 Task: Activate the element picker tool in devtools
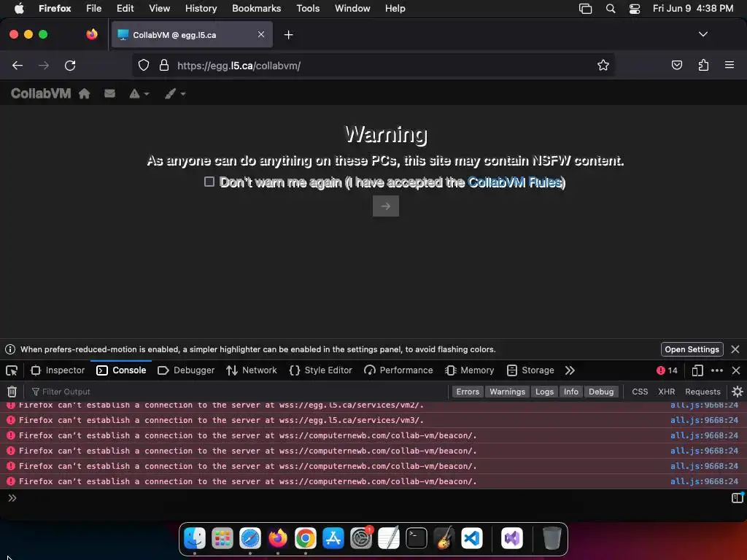click(12, 370)
